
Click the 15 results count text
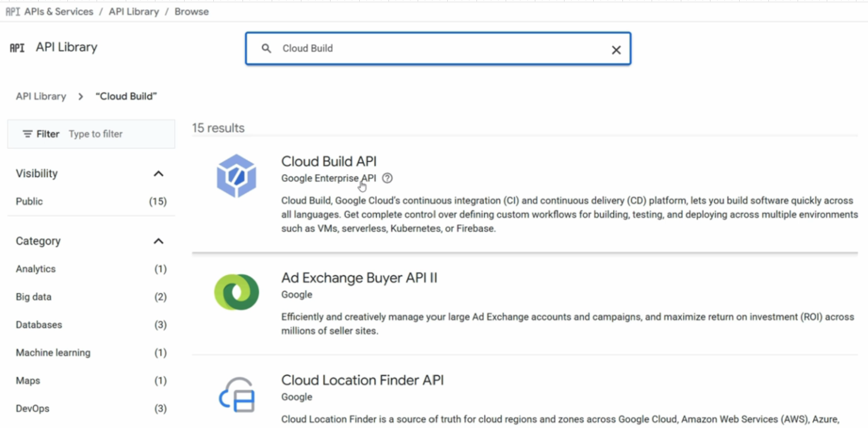(x=218, y=128)
